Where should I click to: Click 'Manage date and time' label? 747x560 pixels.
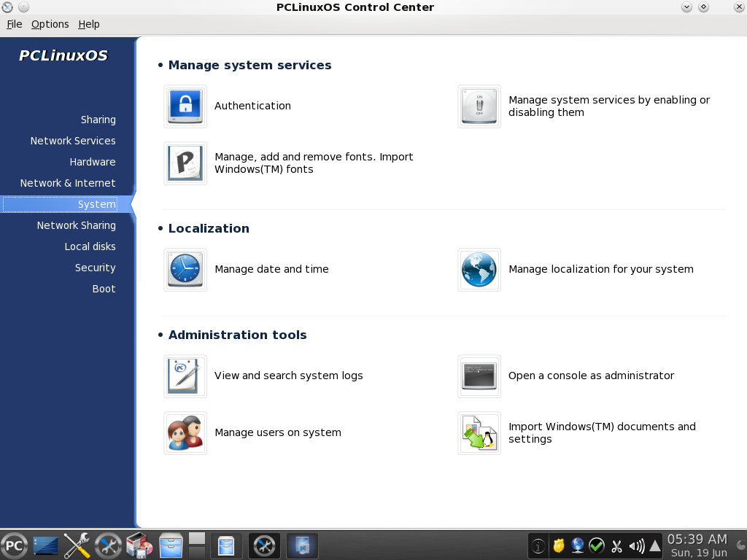click(271, 269)
